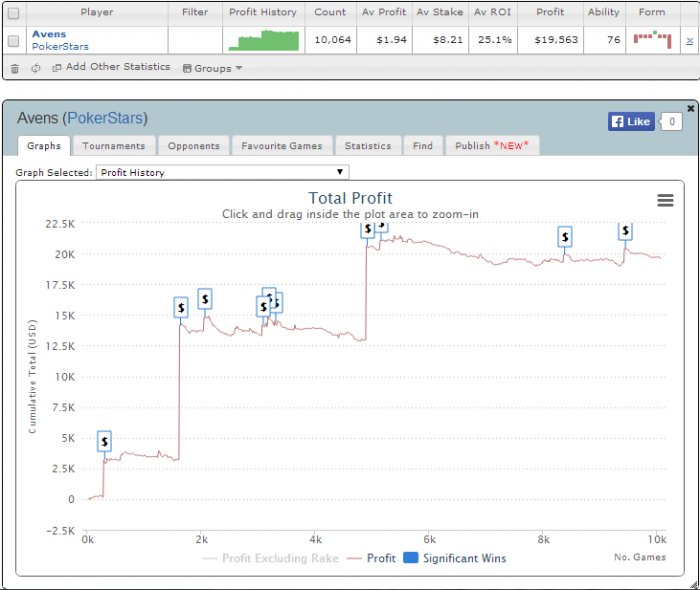This screenshot has width=700, height=590.
Task: Click the Profit History column header
Action: pyautogui.click(x=263, y=12)
